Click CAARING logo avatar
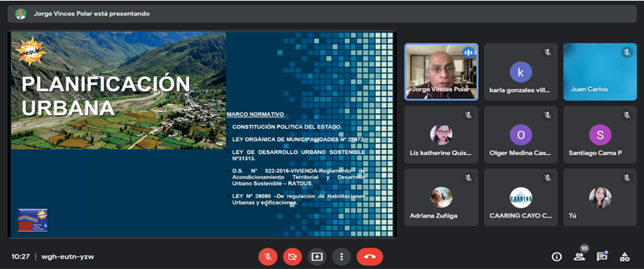644x269 pixels. [521, 198]
